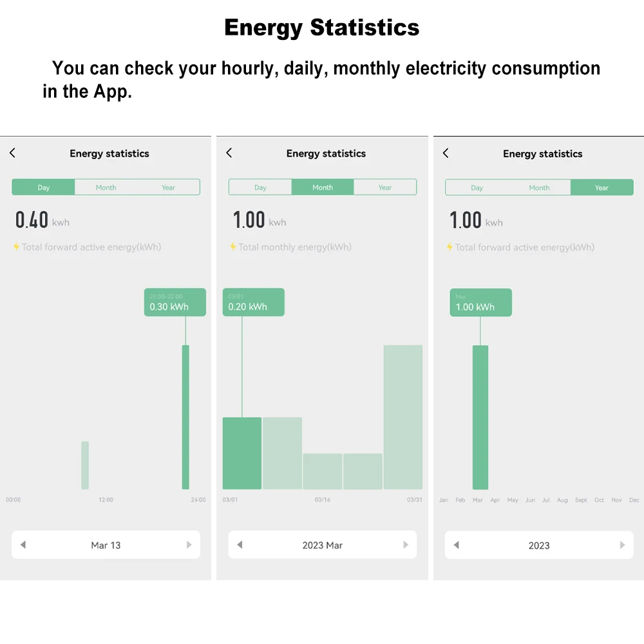The image size is (644, 644).
Task: Switch to Day tab in Month view panel
Action: click(260, 187)
